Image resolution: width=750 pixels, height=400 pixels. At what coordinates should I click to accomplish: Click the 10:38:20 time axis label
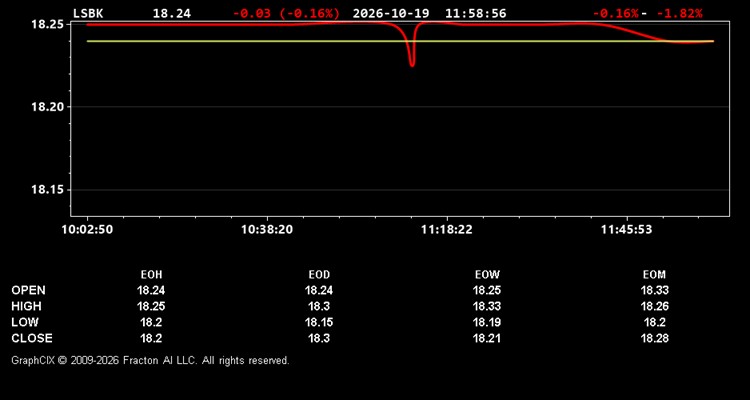tap(267, 230)
